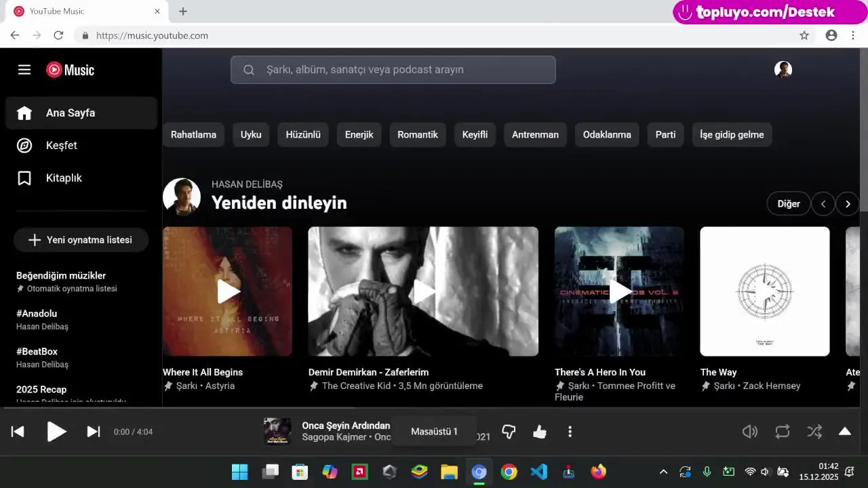
Task: Open Astyria artist link
Action: (220, 386)
